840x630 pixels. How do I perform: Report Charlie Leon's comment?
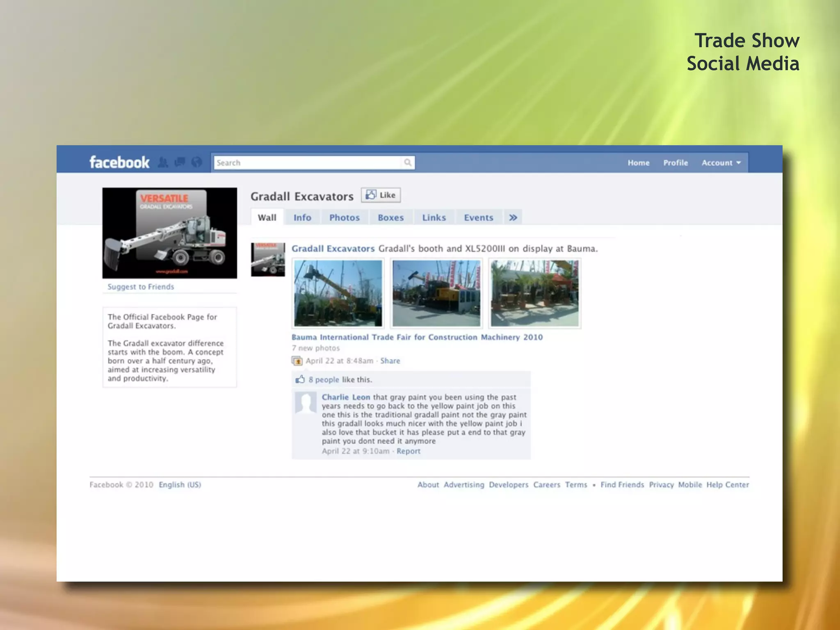(408, 451)
